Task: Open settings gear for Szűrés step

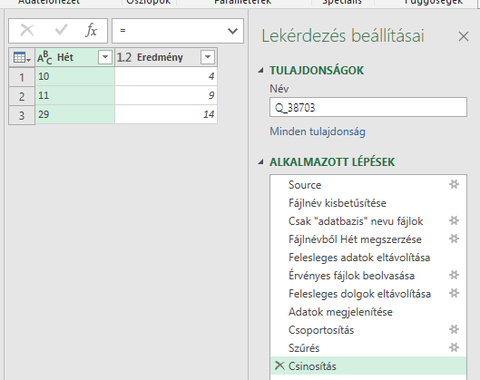Action: click(454, 348)
